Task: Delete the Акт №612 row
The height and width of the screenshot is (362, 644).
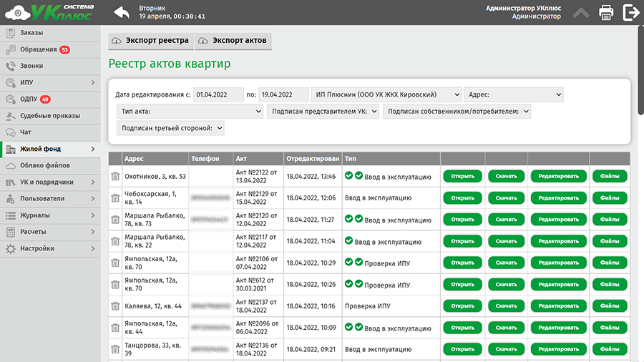Action: (115, 285)
